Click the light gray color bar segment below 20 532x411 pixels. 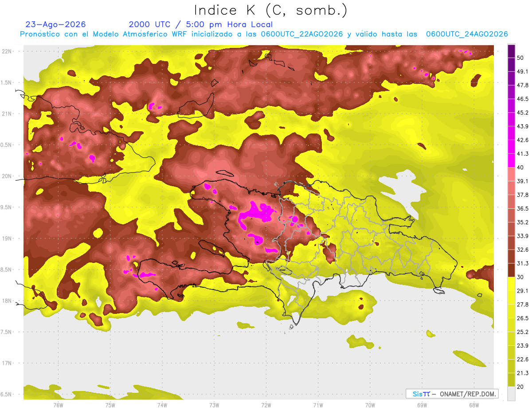(x=511, y=394)
